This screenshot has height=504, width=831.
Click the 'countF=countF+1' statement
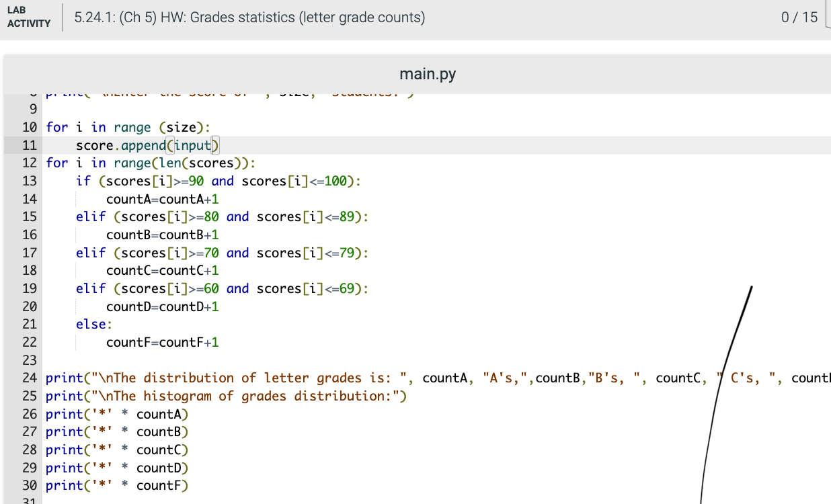pos(163,342)
